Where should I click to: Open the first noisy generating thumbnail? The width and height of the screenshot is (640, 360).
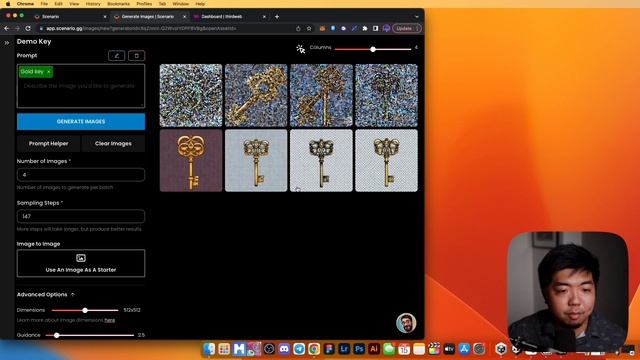[191, 95]
